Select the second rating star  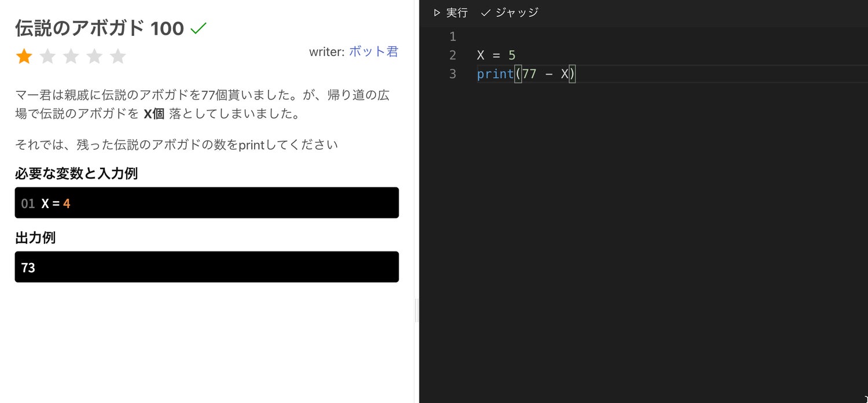pyautogui.click(x=47, y=56)
